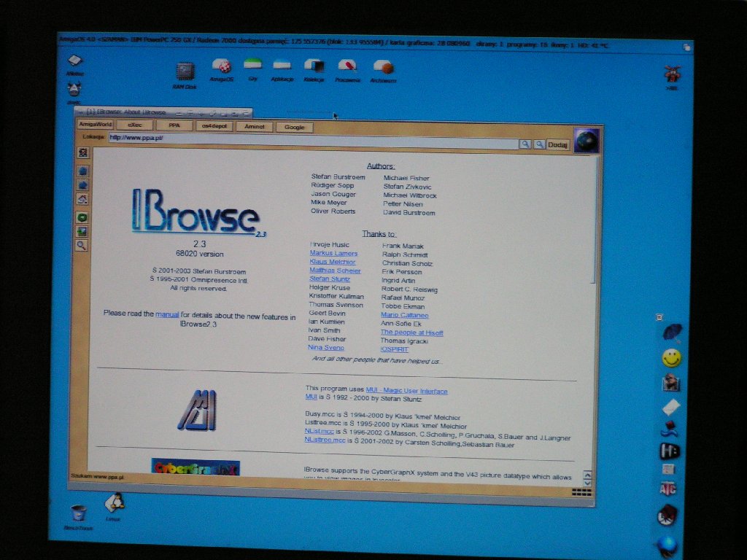
Task: Open the eXec bookmark button
Action: [x=135, y=125]
